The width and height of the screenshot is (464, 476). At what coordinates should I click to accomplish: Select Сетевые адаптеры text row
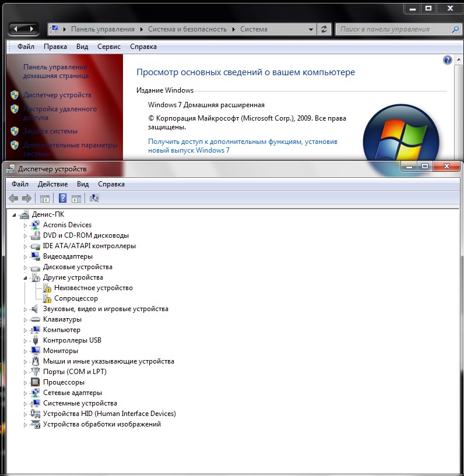pyautogui.click(x=72, y=393)
